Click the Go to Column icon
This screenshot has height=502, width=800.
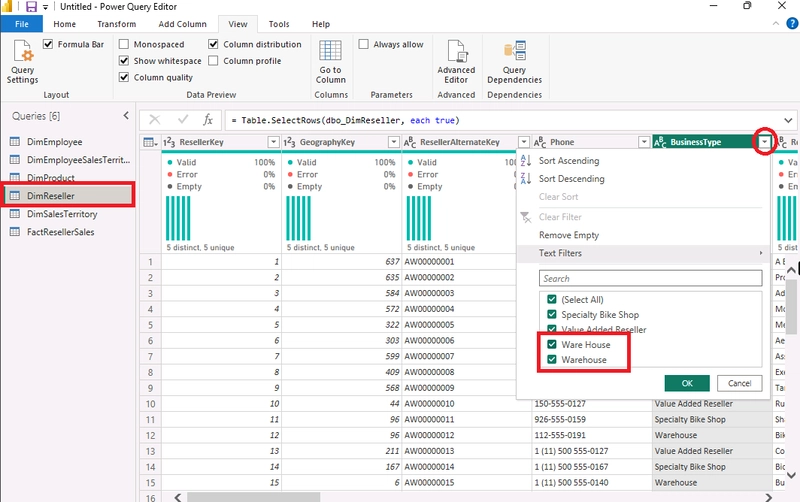coord(330,51)
